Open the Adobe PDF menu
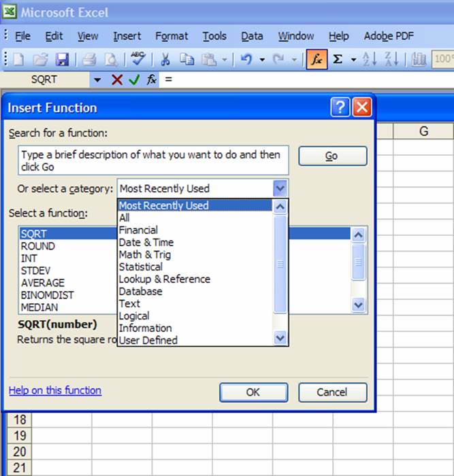Image resolution: width=454 pixels, height=476 pixels. point(389,36)
